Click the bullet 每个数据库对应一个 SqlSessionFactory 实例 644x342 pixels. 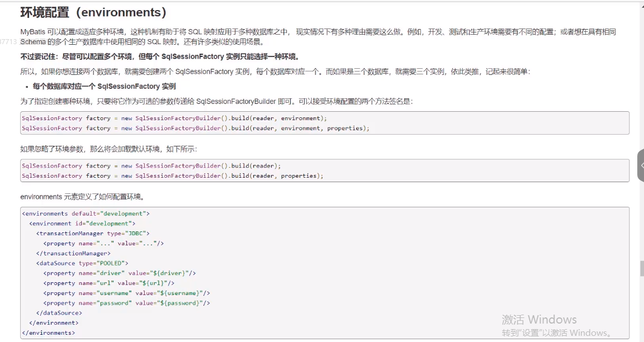pos(104,86)
